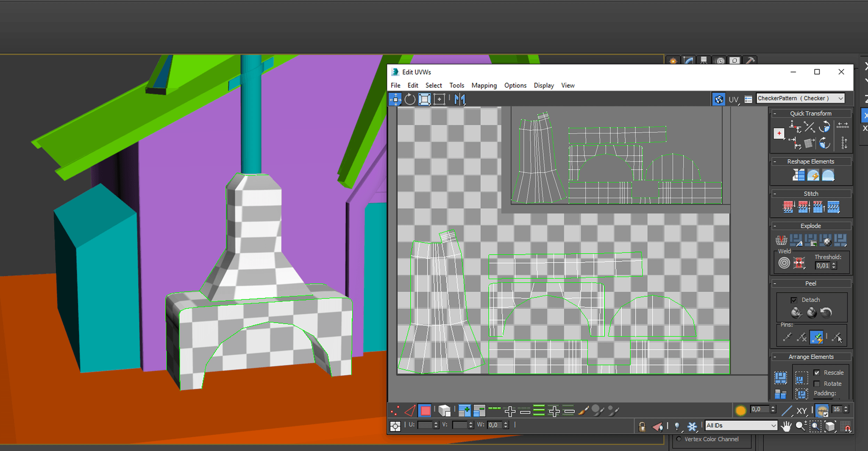Select the Rotate tool in Edit UVWs toolbar
Viewport: 868px width, 451px height.
coord(409,100)
